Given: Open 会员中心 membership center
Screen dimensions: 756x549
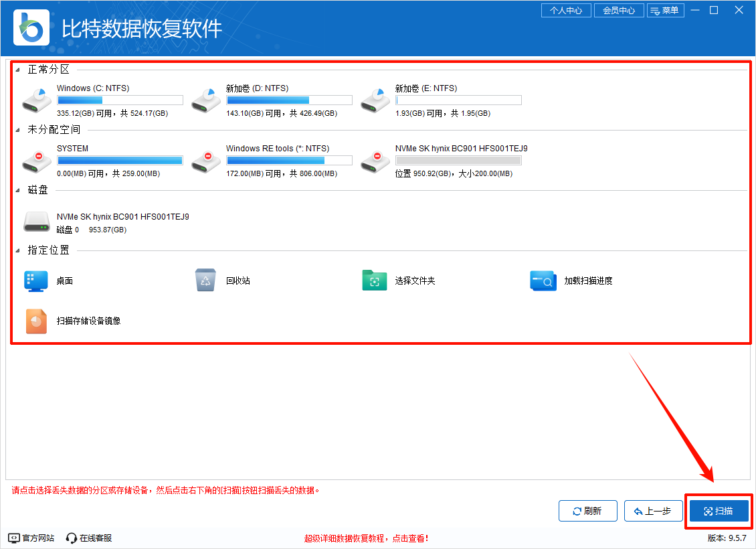Looking at the screenshot, I should coord(618,10).
